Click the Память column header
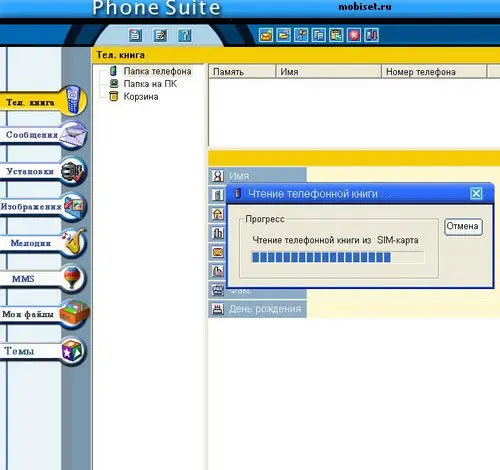This screenshot has width=500, height=470. [x=242, y=72]
